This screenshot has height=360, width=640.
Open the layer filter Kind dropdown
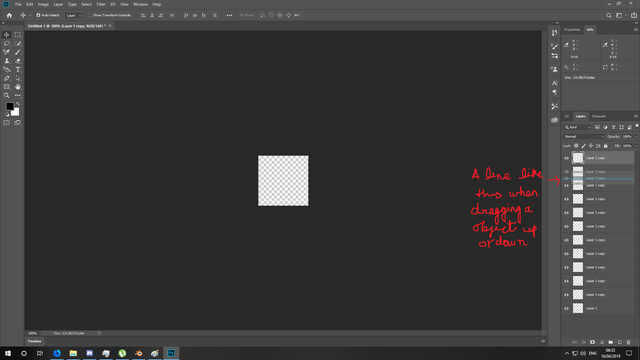point(578,127)
